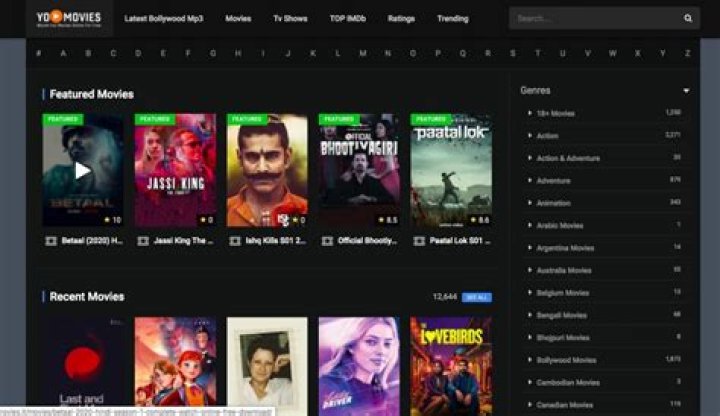Open The Lovebirds movie thumbnail
This screenshot has width=720, height=416.
[451, 365]
